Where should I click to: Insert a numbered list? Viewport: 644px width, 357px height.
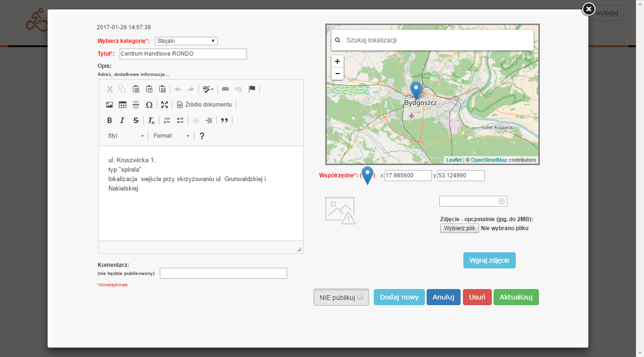166,120
